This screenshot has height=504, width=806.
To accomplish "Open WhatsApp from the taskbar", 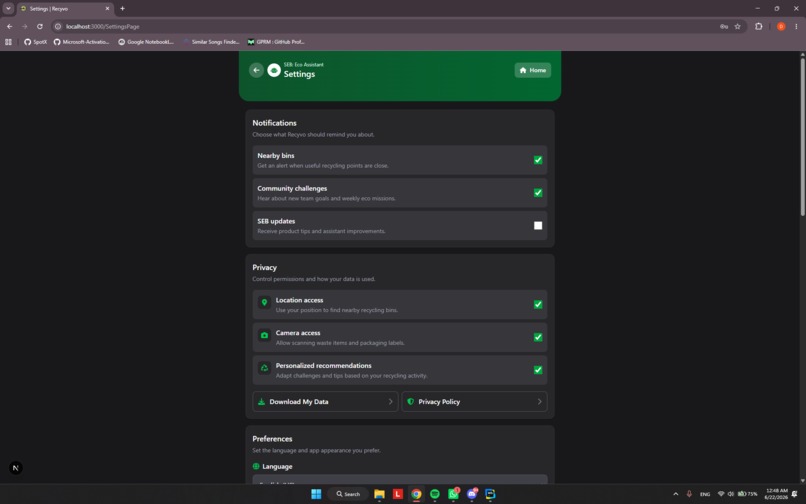I will 453,494.
